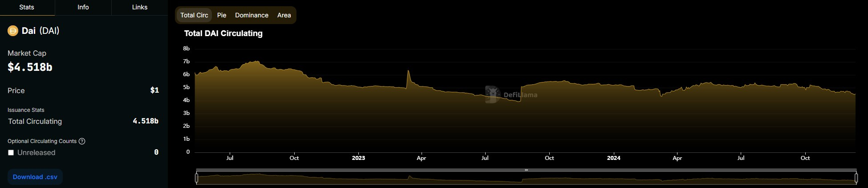The height and width of the screenshot is (188, 868).
Task: Click the left range slider handle
Action: tap(196, 178)
